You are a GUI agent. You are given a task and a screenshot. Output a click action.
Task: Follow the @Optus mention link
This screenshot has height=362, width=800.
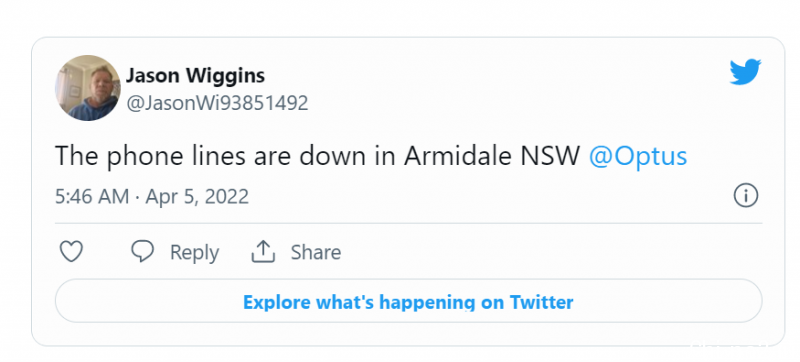638,156
